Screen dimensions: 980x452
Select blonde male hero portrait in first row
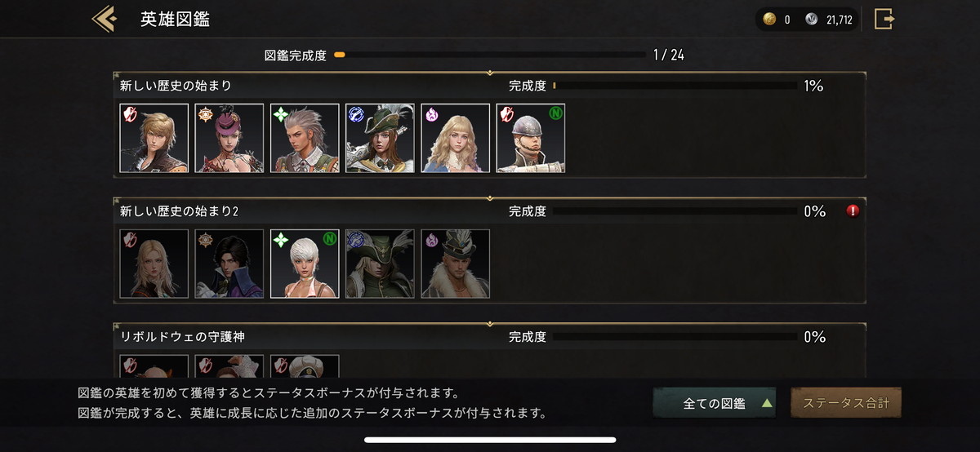pos(154,138)
